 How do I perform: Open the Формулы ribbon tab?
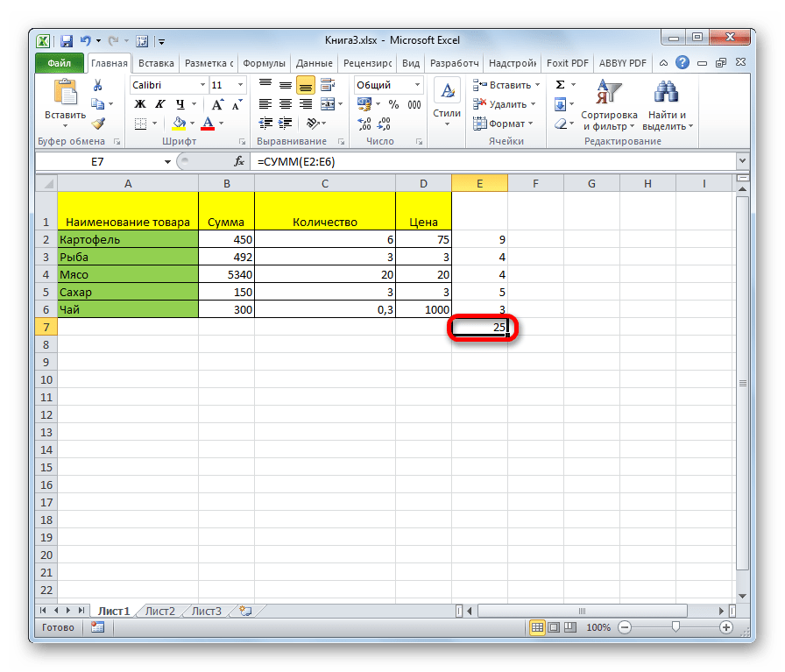click(x=264, y=63)
